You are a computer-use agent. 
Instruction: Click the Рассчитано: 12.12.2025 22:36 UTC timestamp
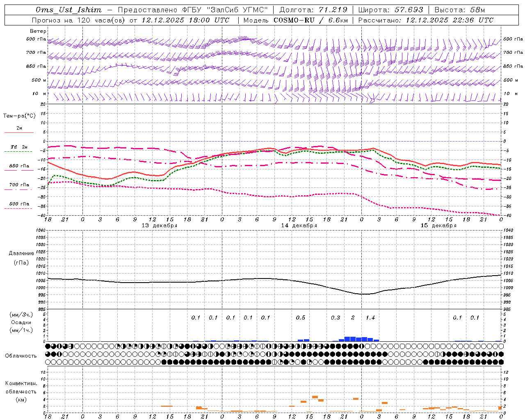pos(426,20)
